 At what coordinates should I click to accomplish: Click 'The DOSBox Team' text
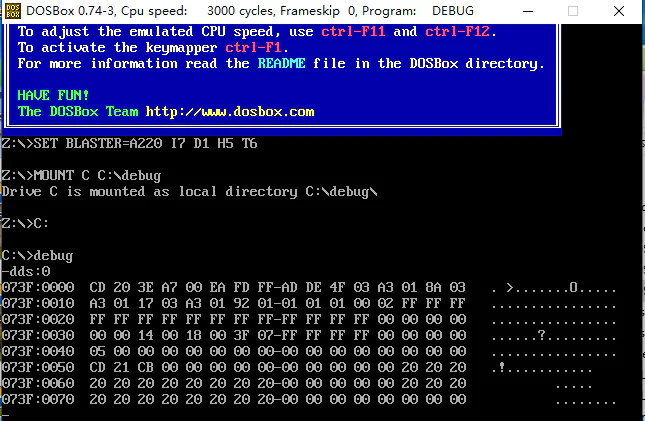[78, 112]
